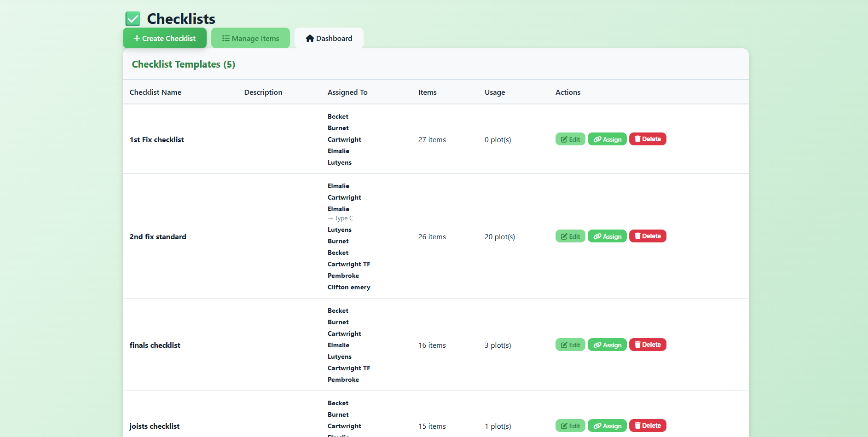Image resolution: width=868 pixels, height=437 pixels.
Task: Click the Type C label under Elmslie
Action: [341, 218]
